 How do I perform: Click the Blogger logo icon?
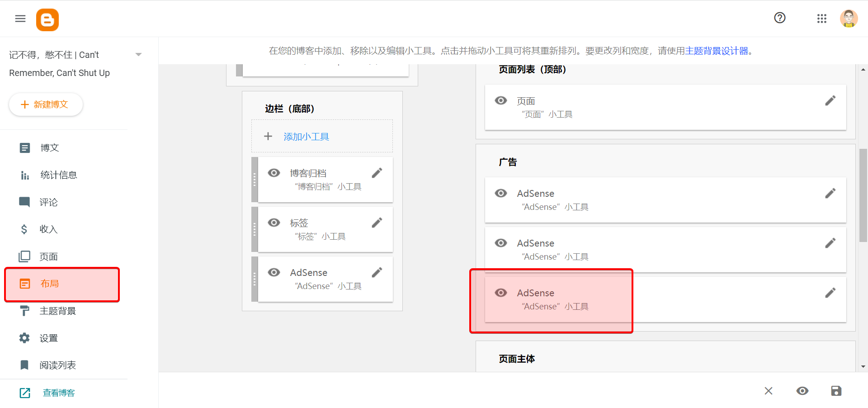tap(47, 20)
